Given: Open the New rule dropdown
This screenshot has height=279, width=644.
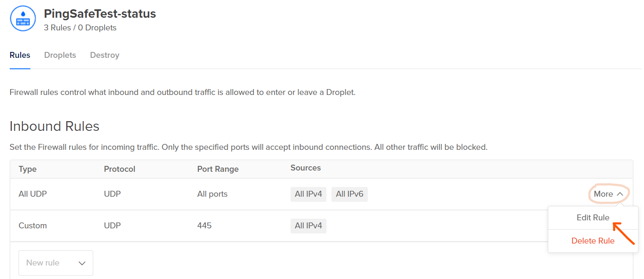Looking at the screenshot, I should [56, 263].
